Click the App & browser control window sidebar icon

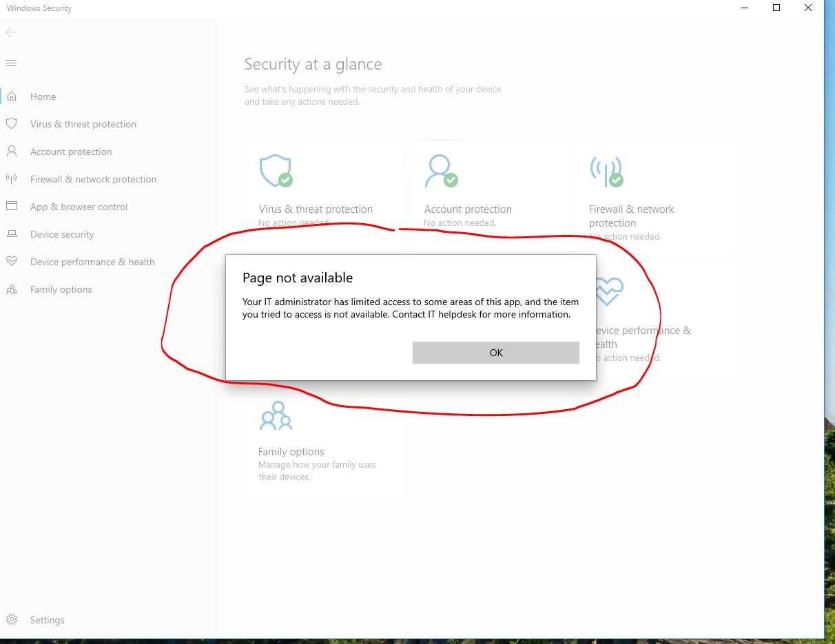[x=12, y=207]
